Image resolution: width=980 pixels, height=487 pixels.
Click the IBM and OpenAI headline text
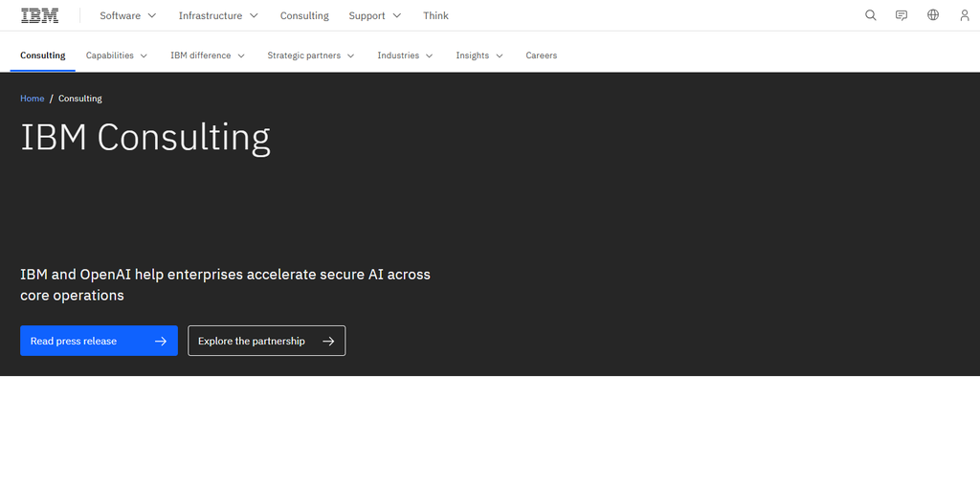point(225,284)
